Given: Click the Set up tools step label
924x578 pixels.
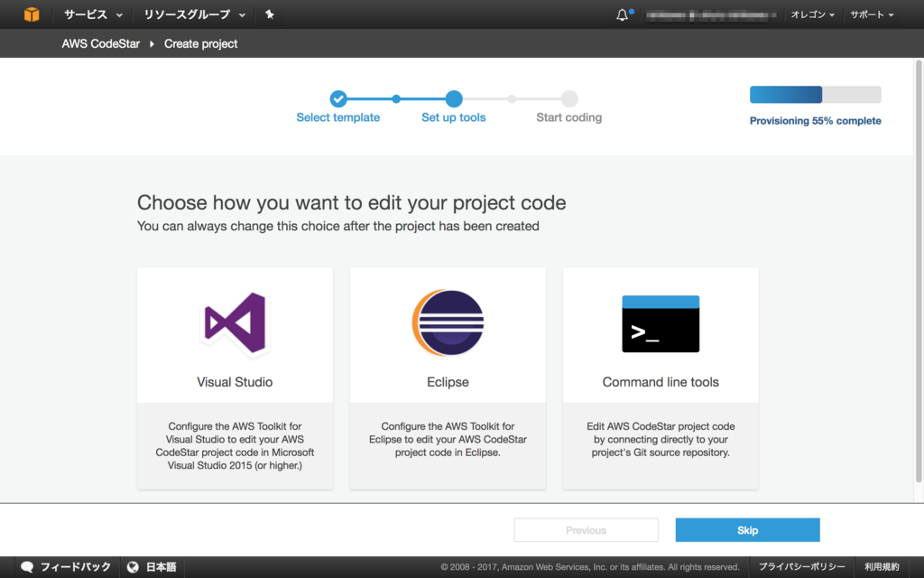Looking at the screenshot, I should tap(454, 117).
